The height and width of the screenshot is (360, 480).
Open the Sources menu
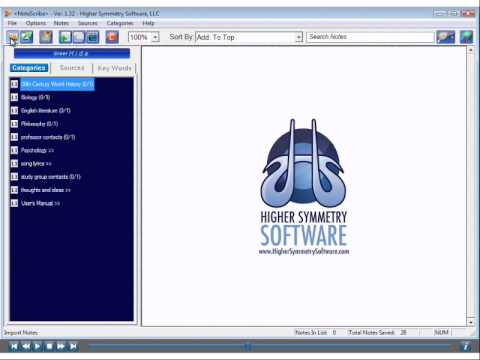click(x=88, y=23)
